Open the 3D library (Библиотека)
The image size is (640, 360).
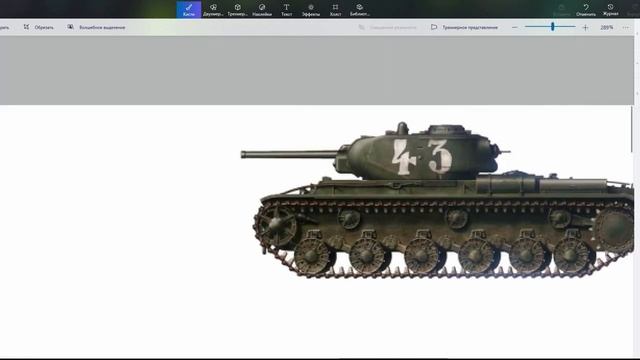360,9
